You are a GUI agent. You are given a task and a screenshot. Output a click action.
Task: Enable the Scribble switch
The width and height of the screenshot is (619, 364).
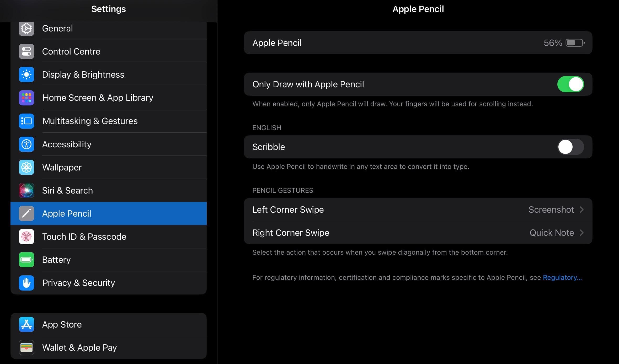pyautogui.click(x=570, y=147)
